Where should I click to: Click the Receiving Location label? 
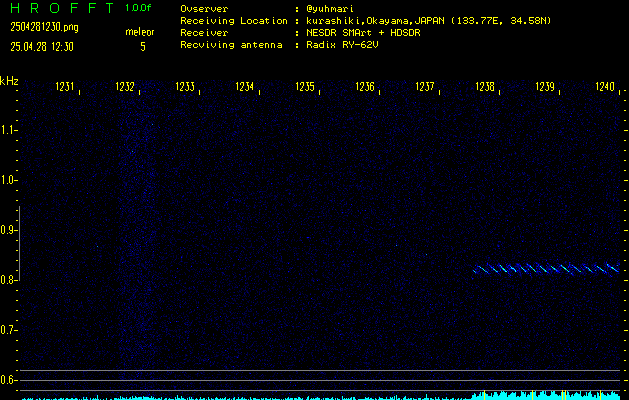tap(234, 21)
